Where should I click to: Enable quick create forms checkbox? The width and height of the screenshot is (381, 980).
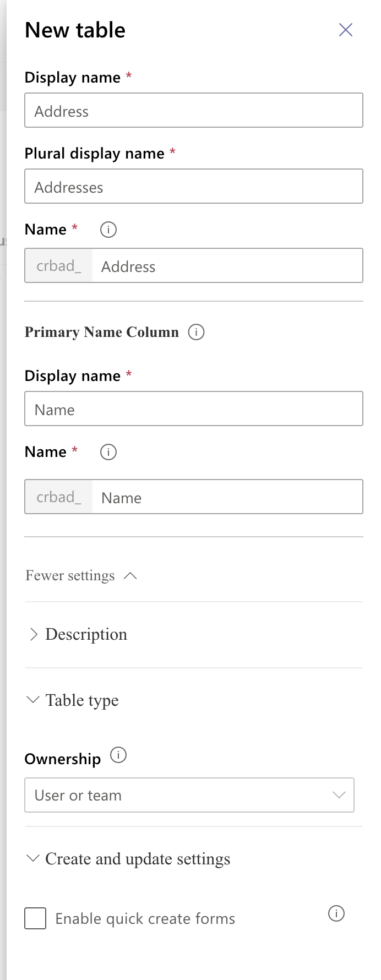tap(35, 918)
